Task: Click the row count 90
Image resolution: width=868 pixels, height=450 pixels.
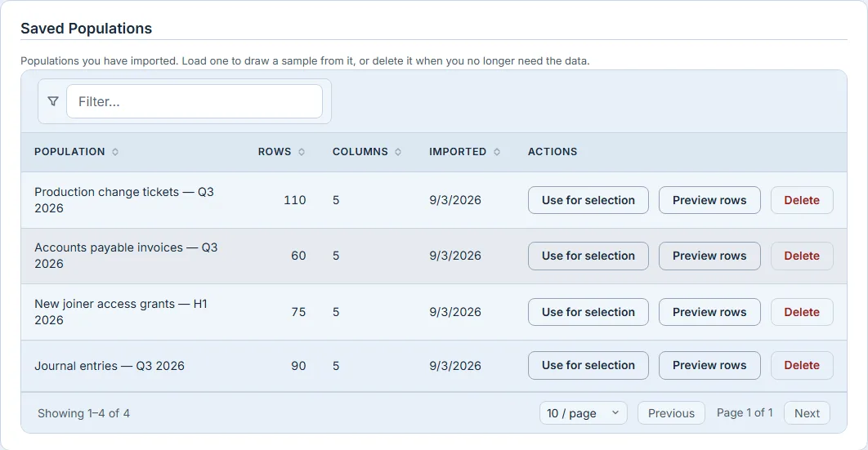Action: point(298,366)
